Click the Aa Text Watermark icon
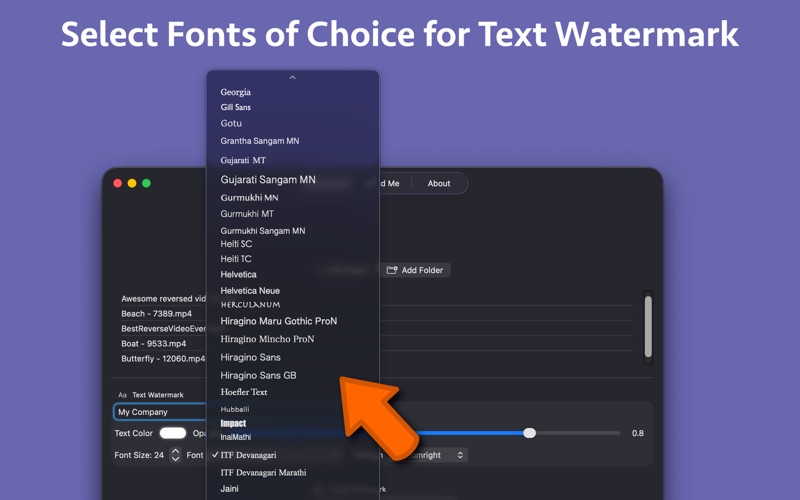This screenshot has height=500, width=800. [122, 395]
